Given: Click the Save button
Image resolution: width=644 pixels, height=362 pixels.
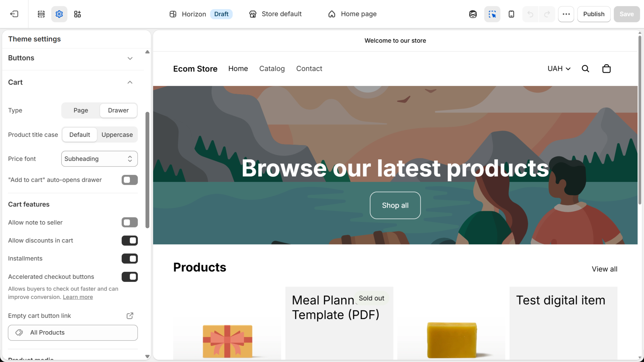Looking at the screenshot, I should point(626,14).
